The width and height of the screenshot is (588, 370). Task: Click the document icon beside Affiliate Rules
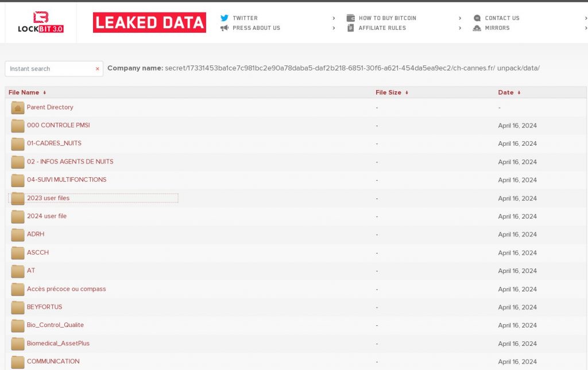tap(351, 28)
